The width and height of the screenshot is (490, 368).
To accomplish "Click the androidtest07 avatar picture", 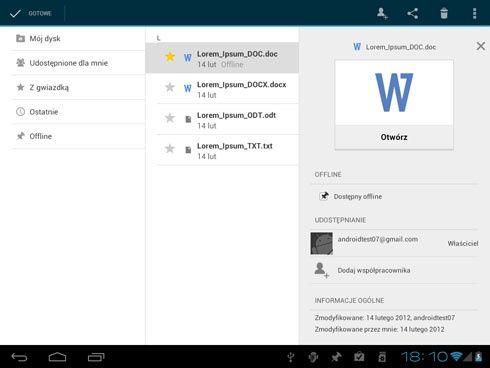I will pos(321,243).
